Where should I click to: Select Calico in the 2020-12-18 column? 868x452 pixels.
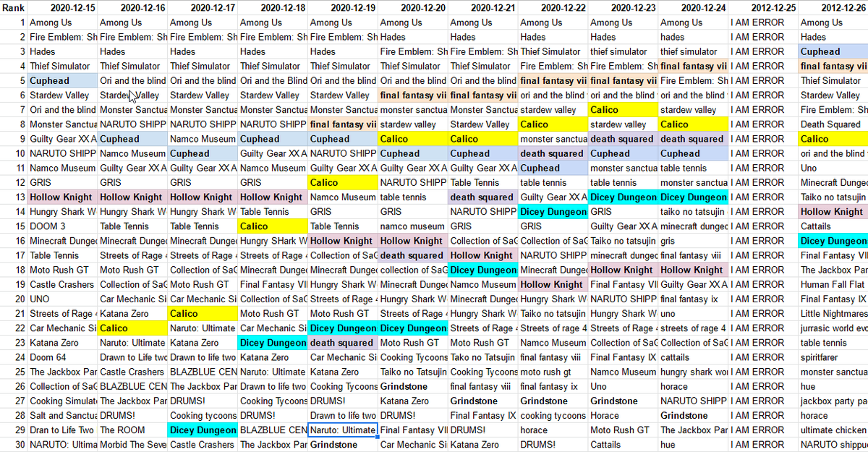[273, 226]
